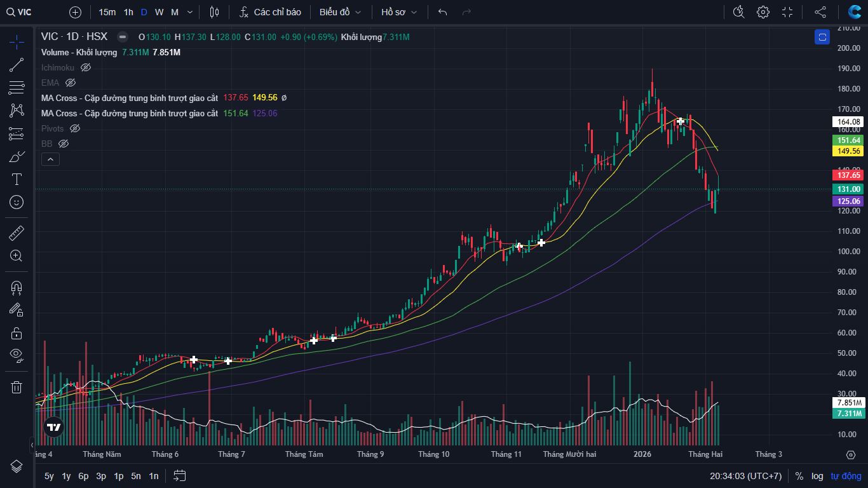Click the 131.00 current price label

[848, 189]
